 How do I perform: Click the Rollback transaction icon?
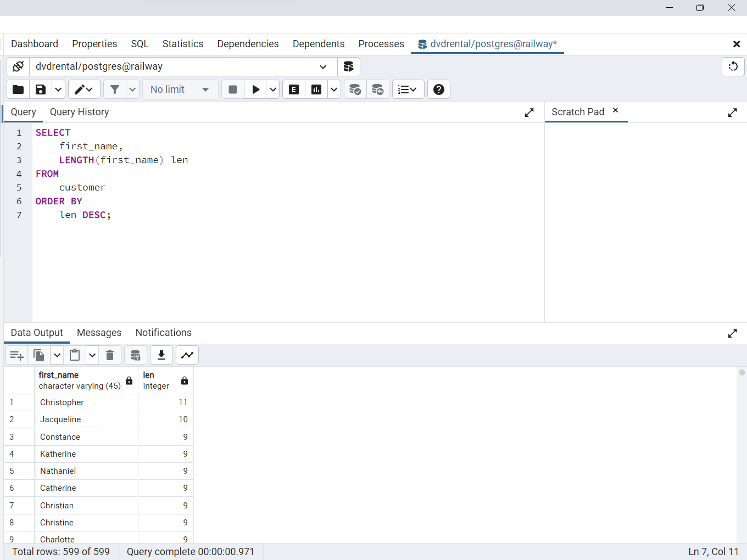(378, 89)
